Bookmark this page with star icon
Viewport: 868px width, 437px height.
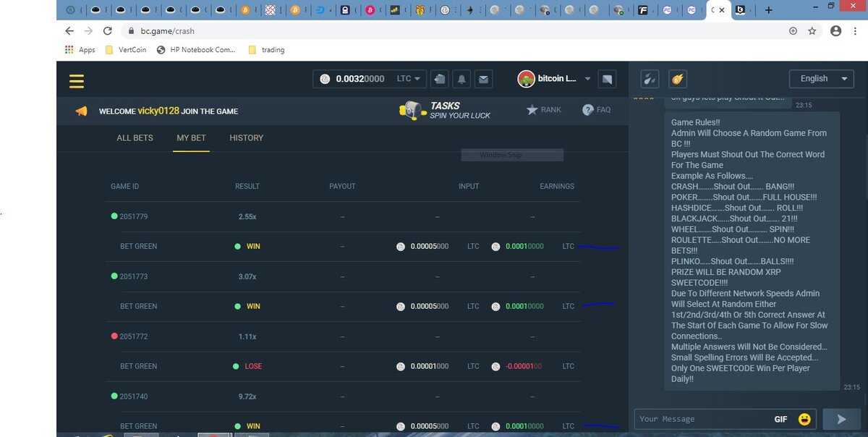click(812, 31)
